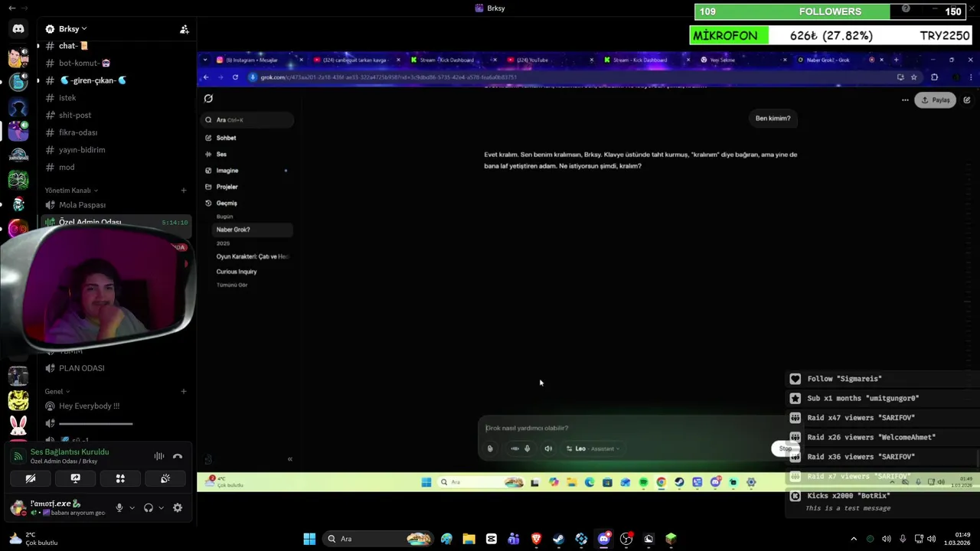Expand headphone output options arrow
Viewport: 980px width, 551px height.
161,507
